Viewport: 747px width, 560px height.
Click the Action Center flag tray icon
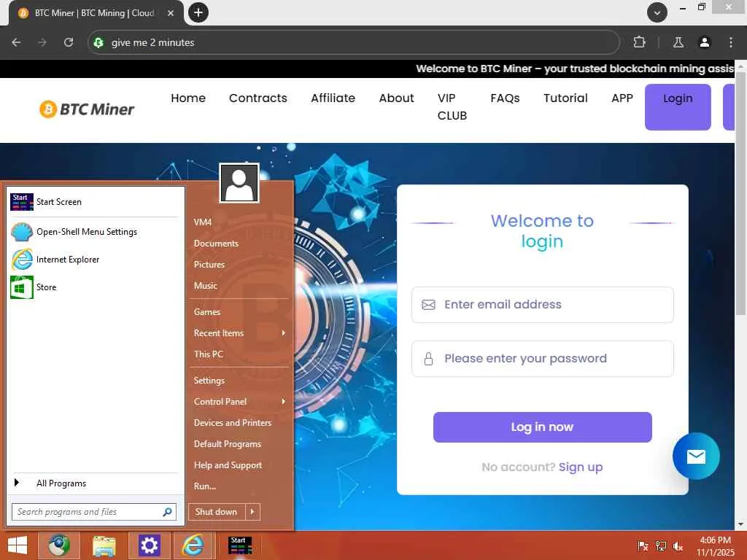[x=643, y=546]
